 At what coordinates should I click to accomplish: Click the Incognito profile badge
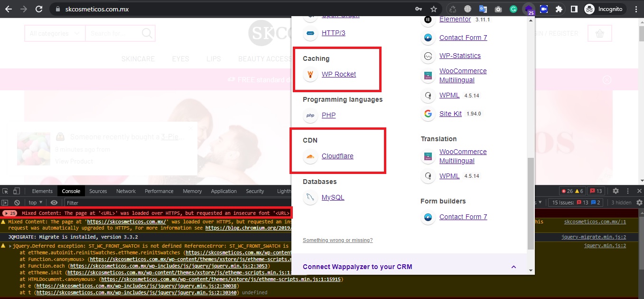pyautogui.click(x=605, y=9)
